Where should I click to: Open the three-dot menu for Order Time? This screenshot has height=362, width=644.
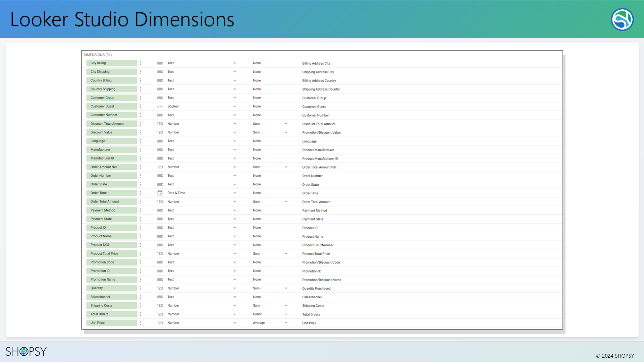point(141,193)
